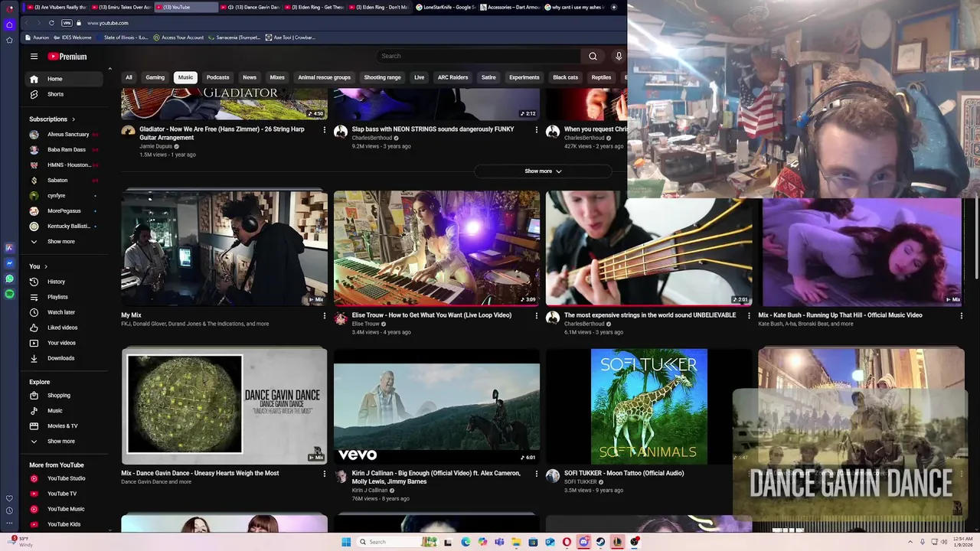Show hidden system tray icons

click(x=910, y=542)
